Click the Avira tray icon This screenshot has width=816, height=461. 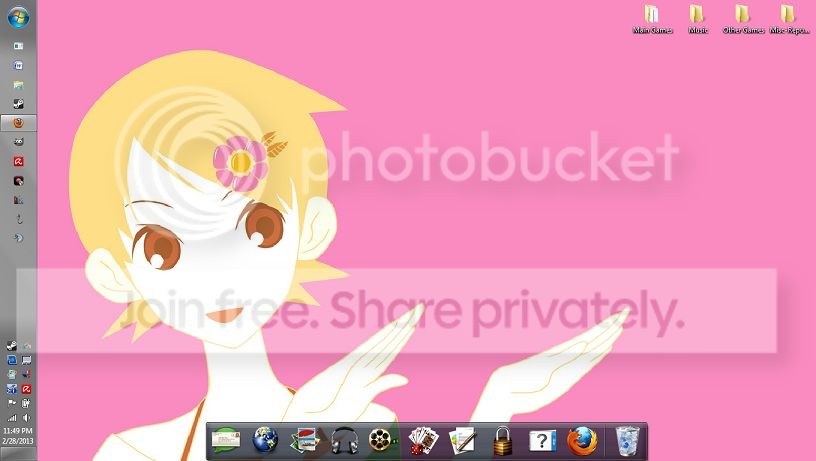click(26, 389)
